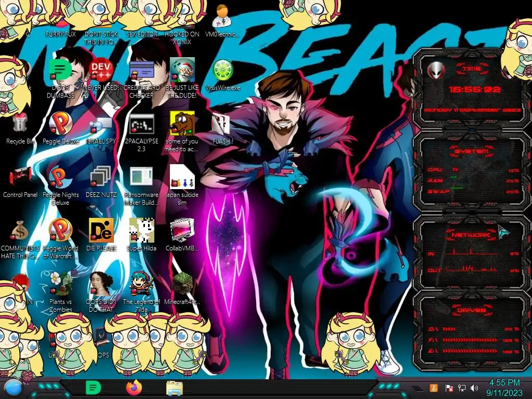Click the SYSTEM header in Alienware widget
The width and height of the screenshot is (532, 399).
coord(472,151)
